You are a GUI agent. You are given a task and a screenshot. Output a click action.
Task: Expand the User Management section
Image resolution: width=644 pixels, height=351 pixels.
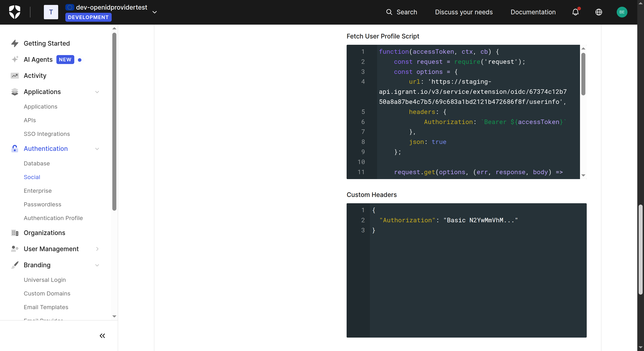click(x=97, y=249)
